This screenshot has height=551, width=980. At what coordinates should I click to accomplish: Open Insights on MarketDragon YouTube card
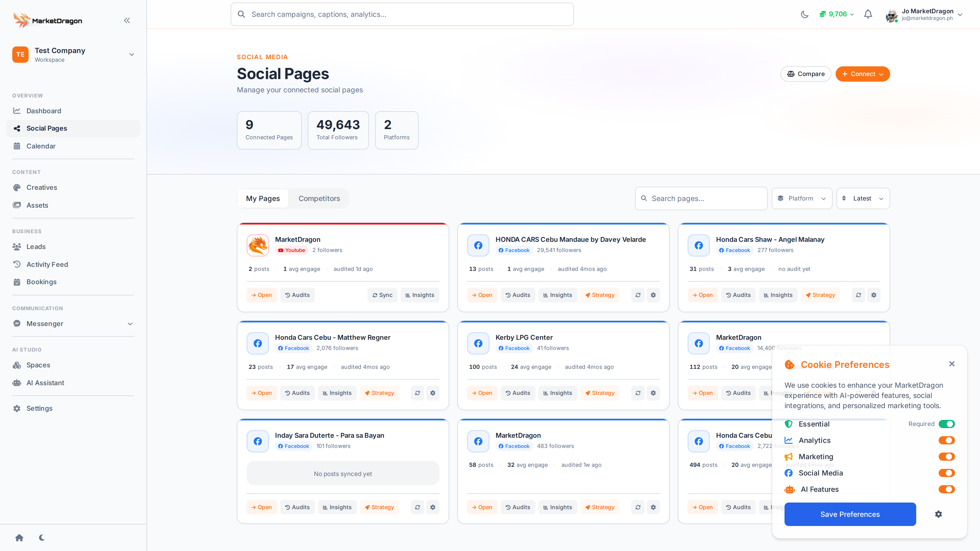click(x=420, y=295)
